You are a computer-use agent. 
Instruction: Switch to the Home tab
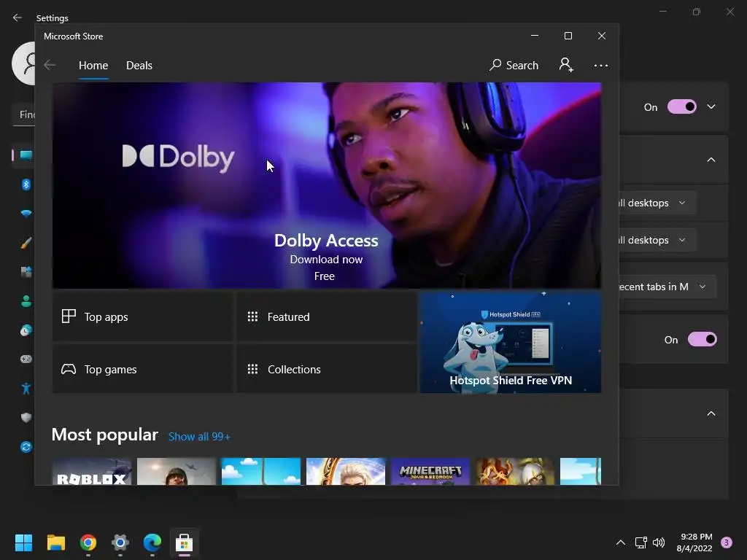coord(93,65)
